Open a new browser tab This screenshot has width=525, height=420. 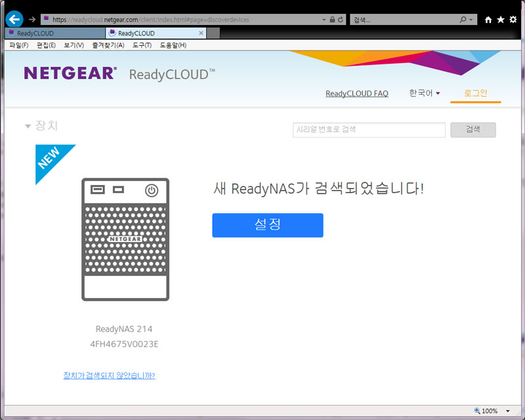213,33
